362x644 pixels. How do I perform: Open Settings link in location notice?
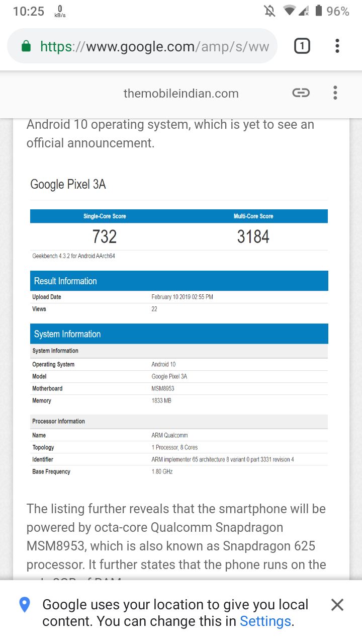click(x=265, y=621)
